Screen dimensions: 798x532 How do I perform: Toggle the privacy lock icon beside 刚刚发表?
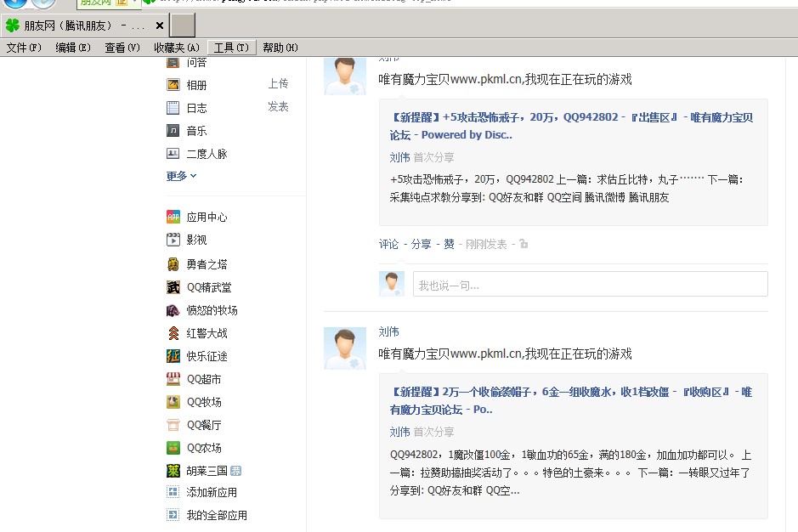[524, 245]
